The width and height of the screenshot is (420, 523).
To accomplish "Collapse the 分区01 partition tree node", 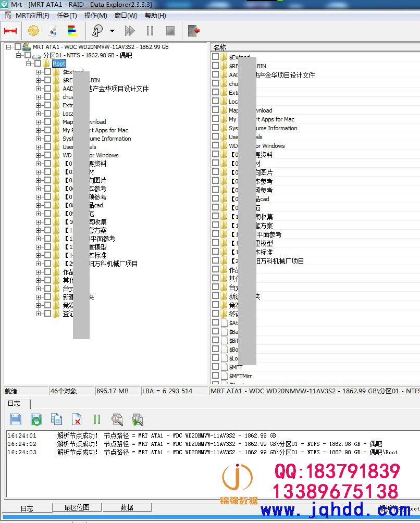I will click(19, 55).
